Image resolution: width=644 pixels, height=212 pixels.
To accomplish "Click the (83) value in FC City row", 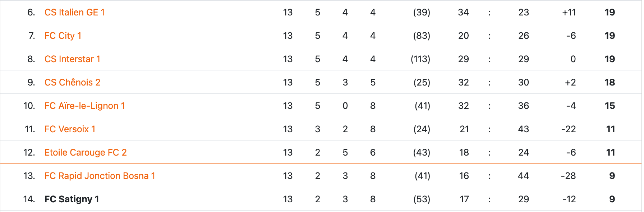I will point(422,36).
